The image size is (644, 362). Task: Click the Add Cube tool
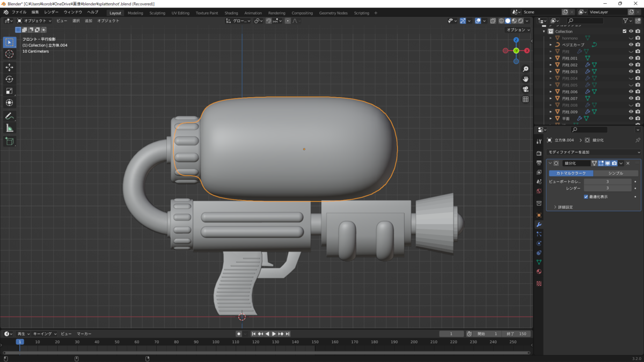pyautogui.click(x=9, y=141)
